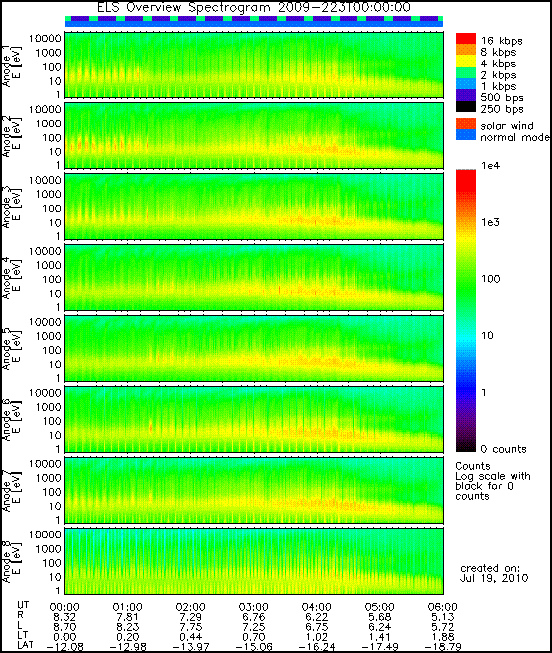The image size is (552, 653).
Task: Click the yellow 4 kbps legend swatch
Action: (466, 62)
